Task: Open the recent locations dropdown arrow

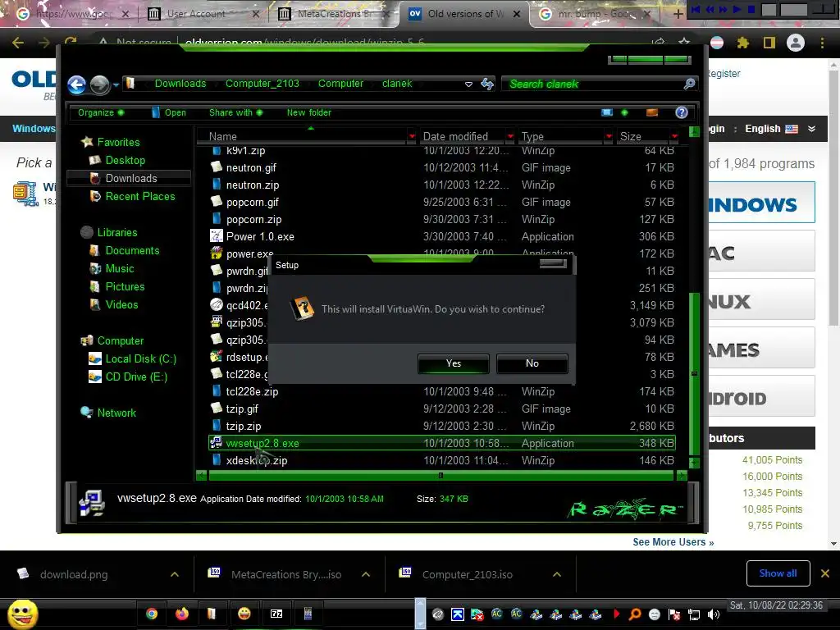Action: click(116, 84)
